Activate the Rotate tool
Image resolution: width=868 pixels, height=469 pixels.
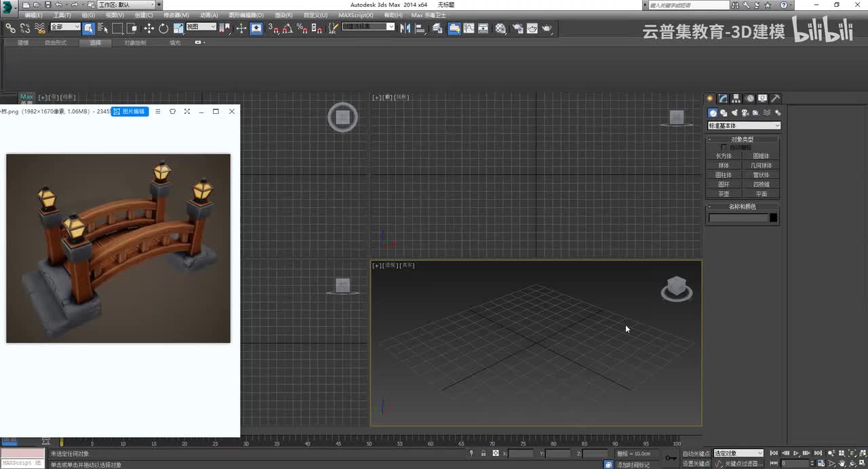click(x=163, y=28)
